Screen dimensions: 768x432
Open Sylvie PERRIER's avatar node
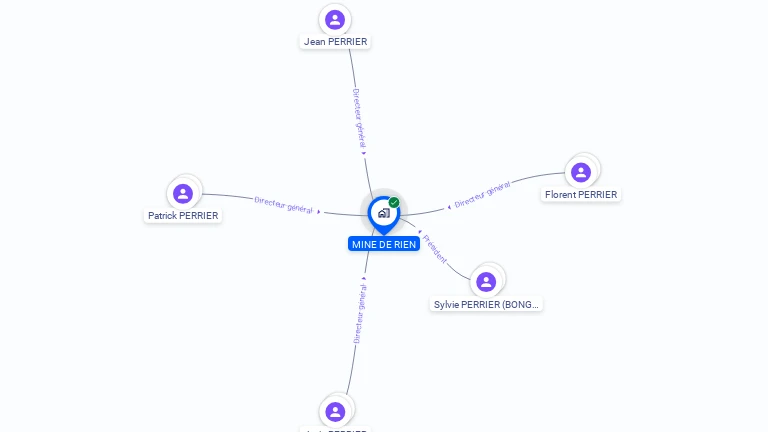tap(486, 282)
